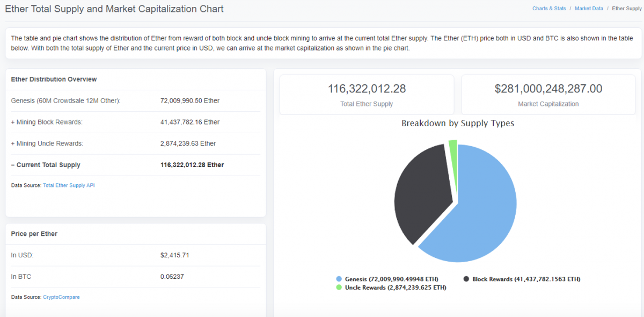Select the Current Total Supply bold value
This screenshot has height=317, width=644.
tap(192, 165)
